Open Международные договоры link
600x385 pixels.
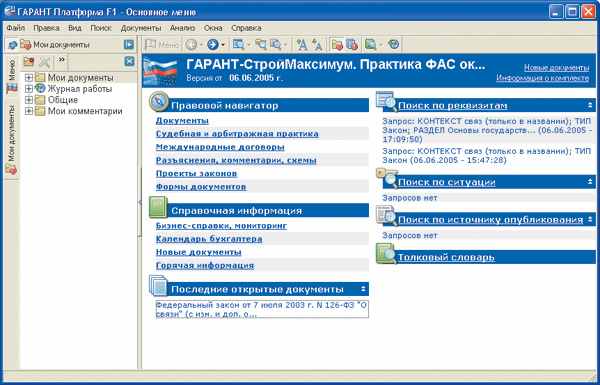(220, 147)
